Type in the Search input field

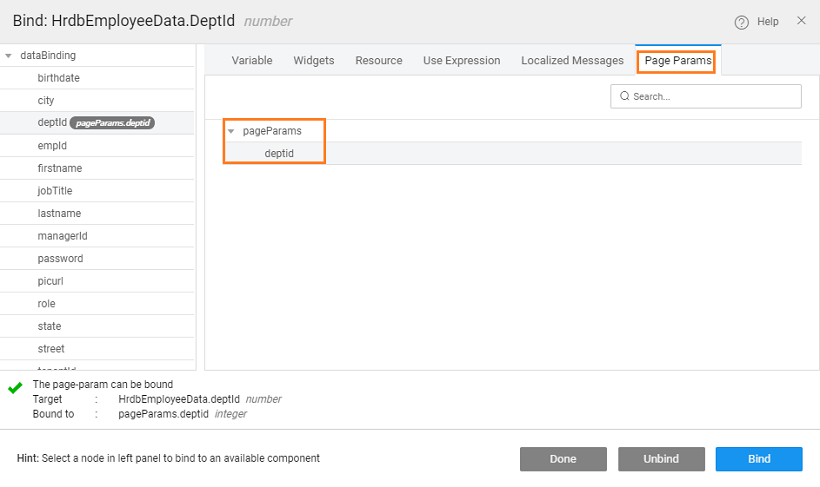tap(714, 96)
